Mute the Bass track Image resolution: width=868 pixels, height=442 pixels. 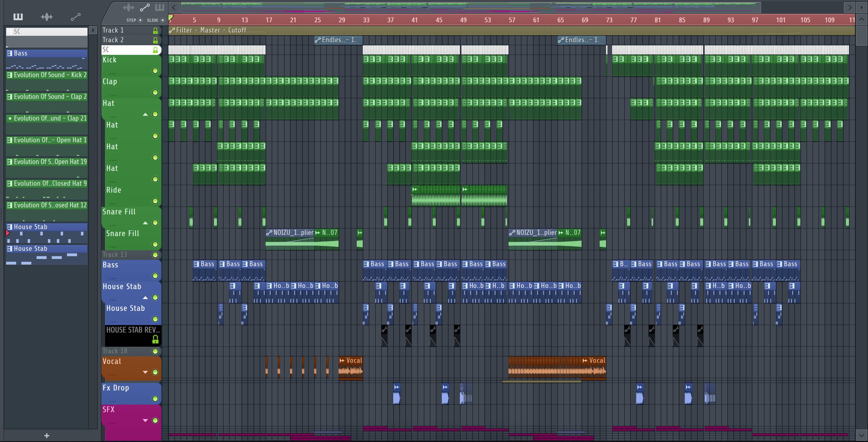click(x=155, y=276)
